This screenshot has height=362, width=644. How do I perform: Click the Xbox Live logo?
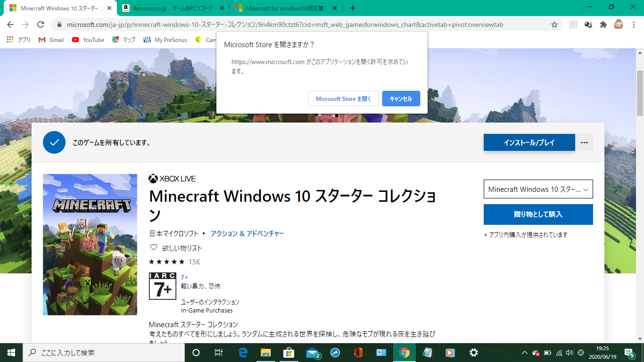click(x=172, y=179)
